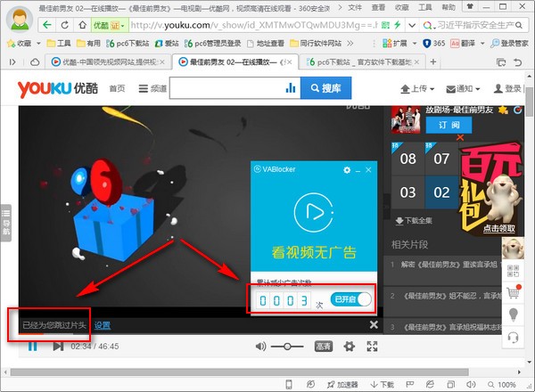Click the video progress bar
535x392 pixels.
tap(201, 334)
